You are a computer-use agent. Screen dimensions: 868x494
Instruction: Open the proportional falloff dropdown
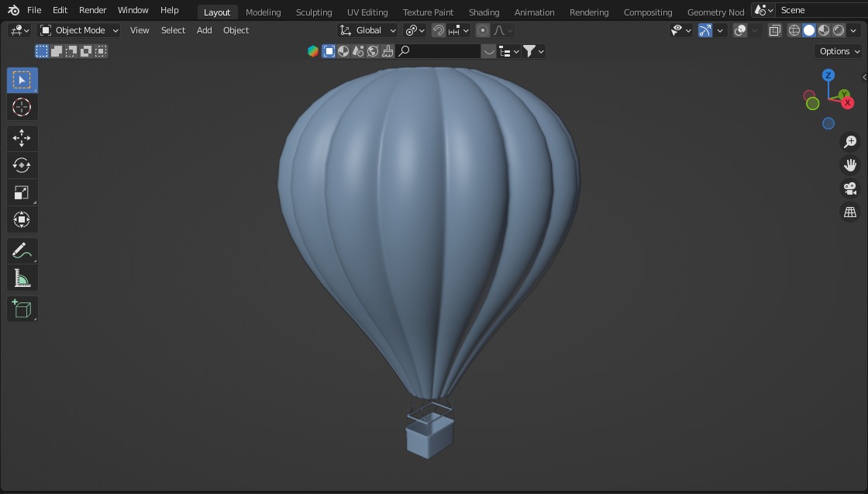[x=503, y=30]
